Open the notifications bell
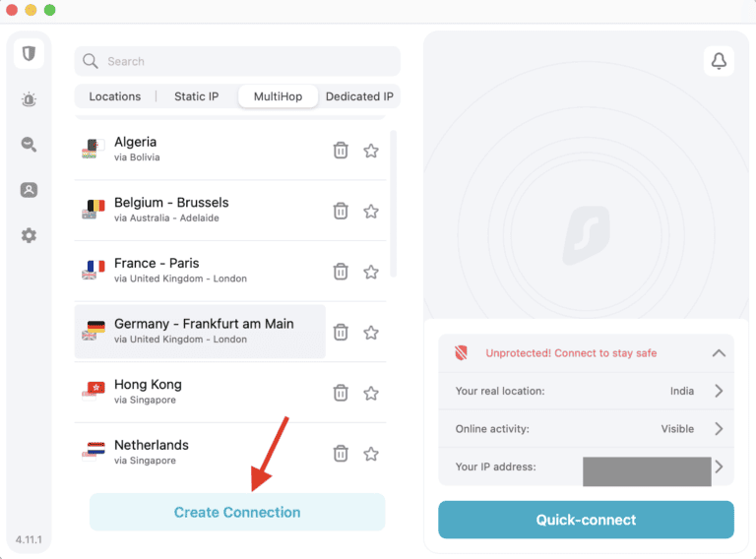This screenshot has width=756, height=559. (x=719, y=61)
